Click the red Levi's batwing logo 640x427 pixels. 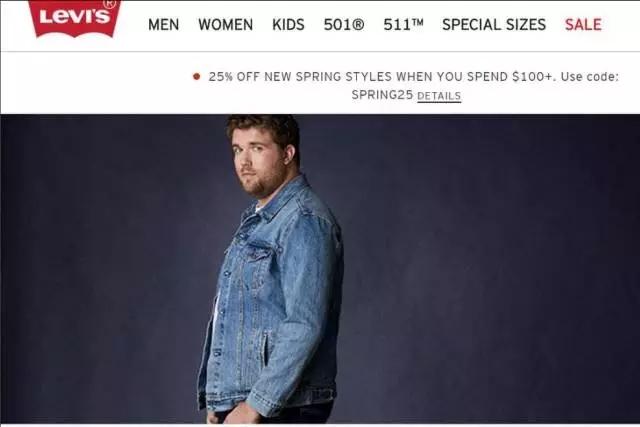pos(75,18)
